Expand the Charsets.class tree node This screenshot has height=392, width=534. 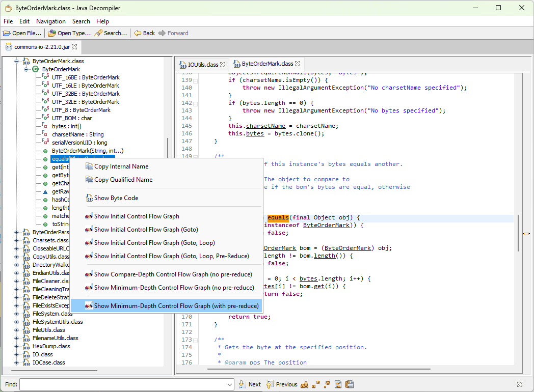click(17, 240)
